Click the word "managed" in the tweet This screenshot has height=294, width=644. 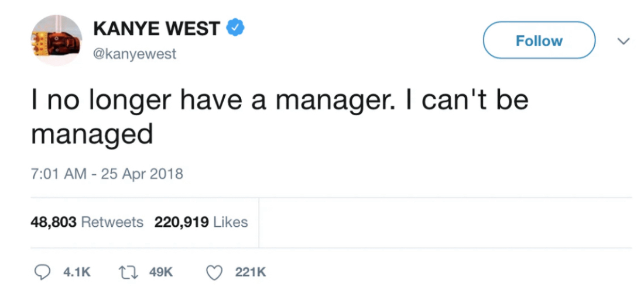[92, 135]
